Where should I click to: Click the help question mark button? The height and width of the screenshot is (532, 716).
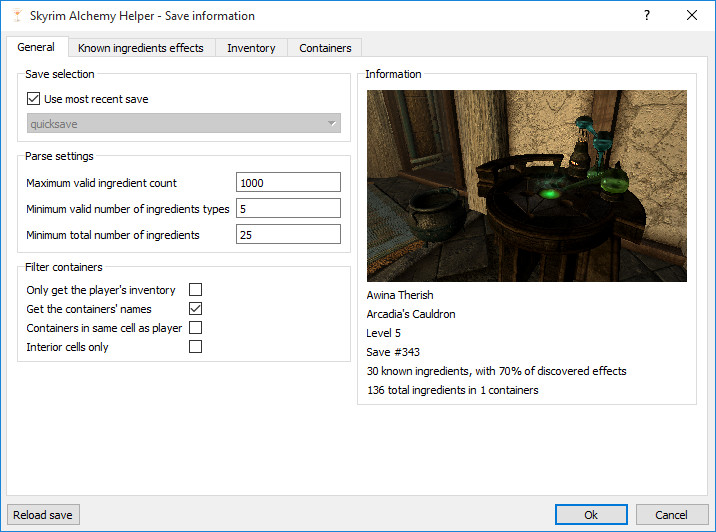point(647,16)
